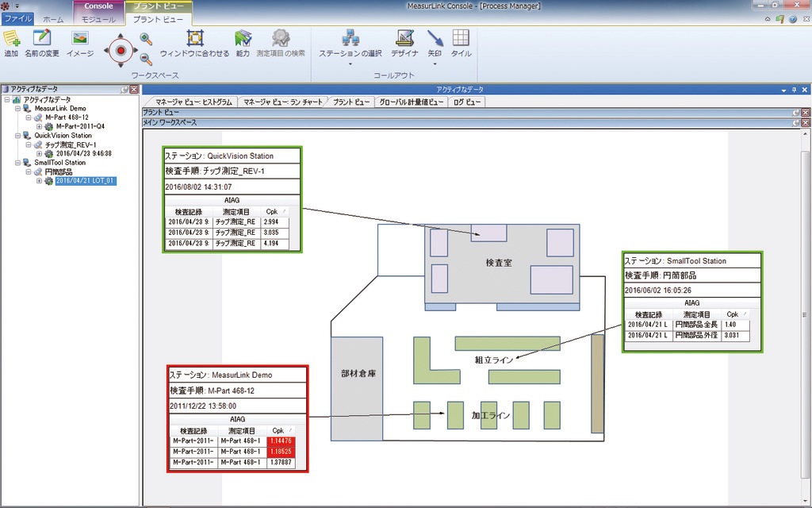812x508 pixels.
Task: Click the ステーションの選択 station icon
Action: point(350,38)
